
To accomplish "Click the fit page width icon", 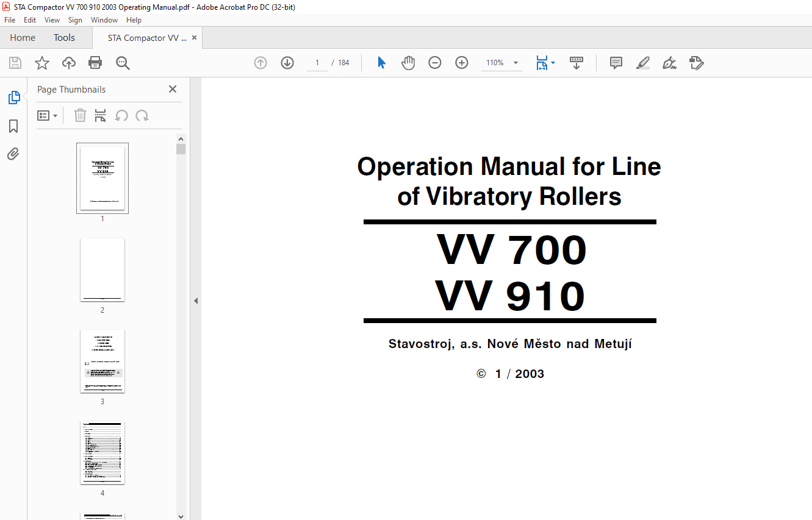I will coord(542,63).
